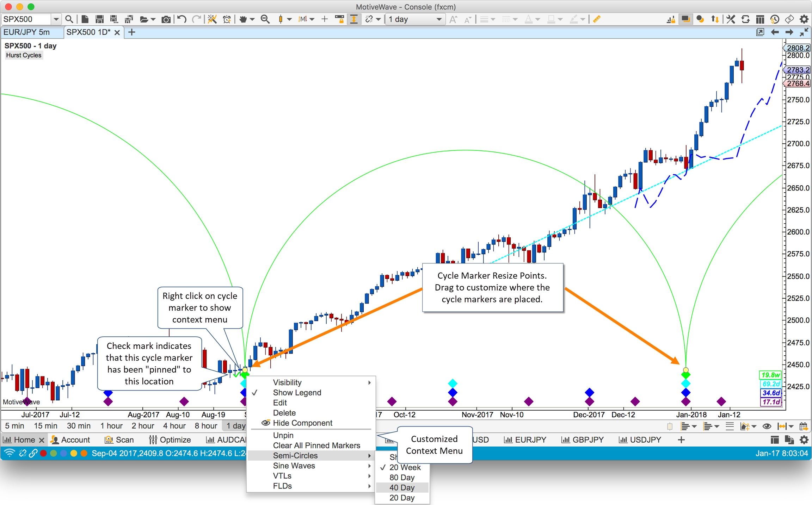Choose Hide Component from the context menu

[x=302, y=423]
